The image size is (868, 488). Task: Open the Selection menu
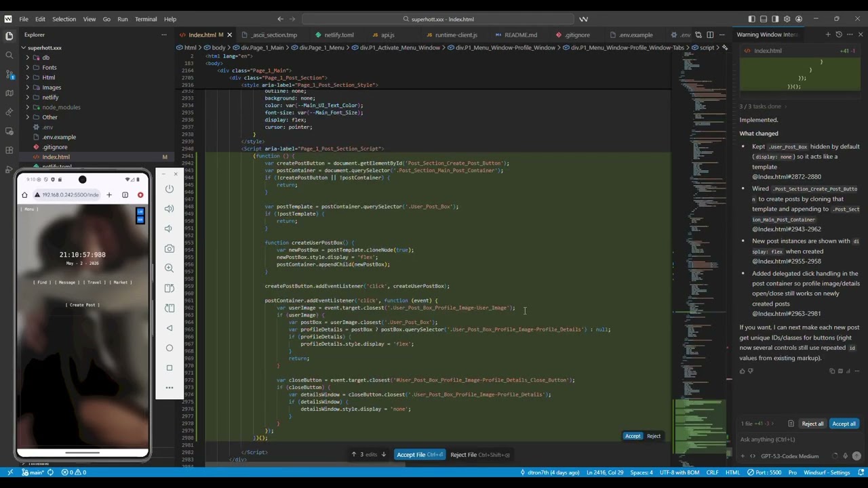pyautogui.click(x=64, y=19)
